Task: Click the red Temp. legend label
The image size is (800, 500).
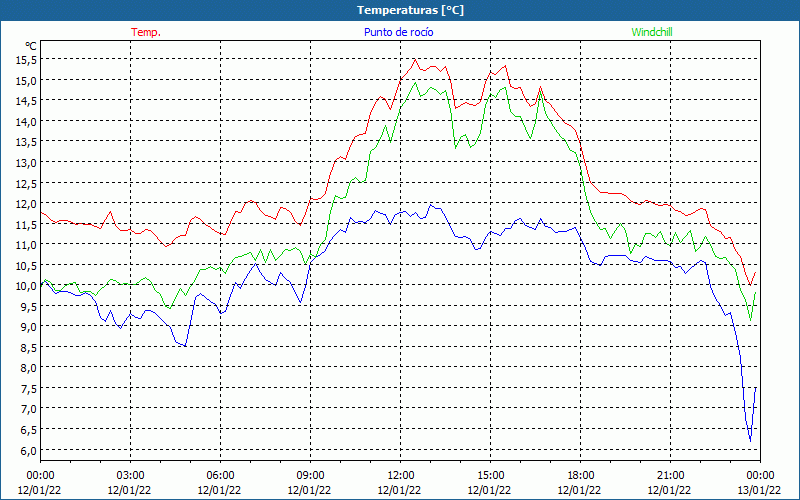Action: click(146, 32)
